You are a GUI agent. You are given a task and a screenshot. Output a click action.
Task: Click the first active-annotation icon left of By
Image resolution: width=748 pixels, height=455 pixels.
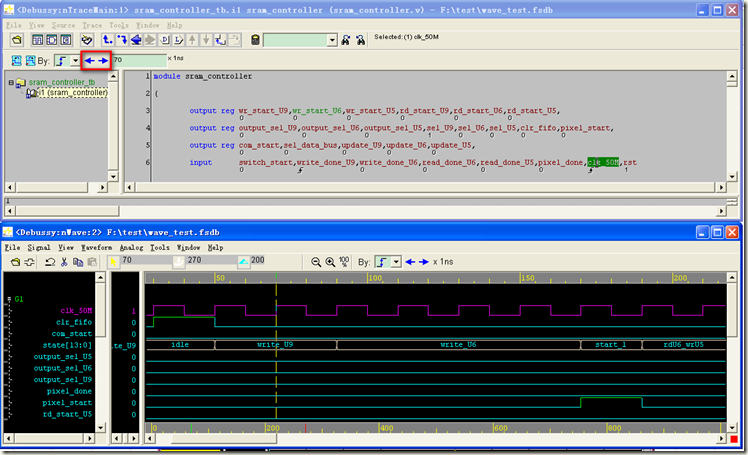point(16,61)
